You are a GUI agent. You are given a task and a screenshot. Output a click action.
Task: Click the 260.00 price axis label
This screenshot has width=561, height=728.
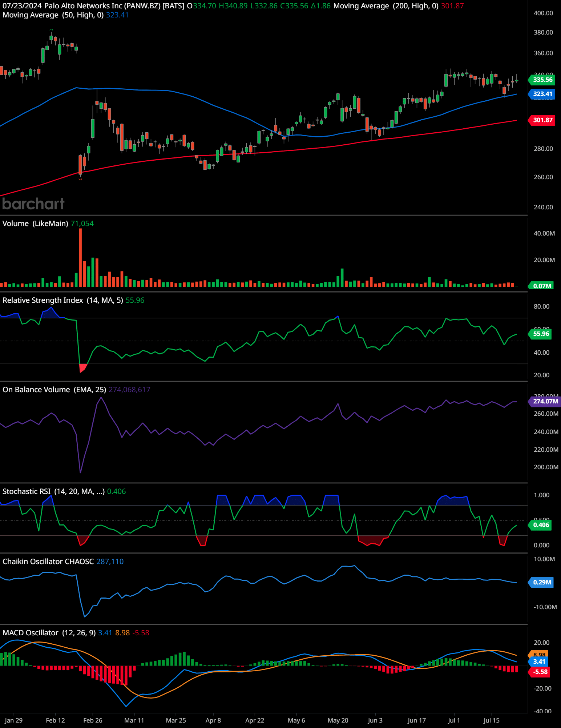[x=543, y=177]
